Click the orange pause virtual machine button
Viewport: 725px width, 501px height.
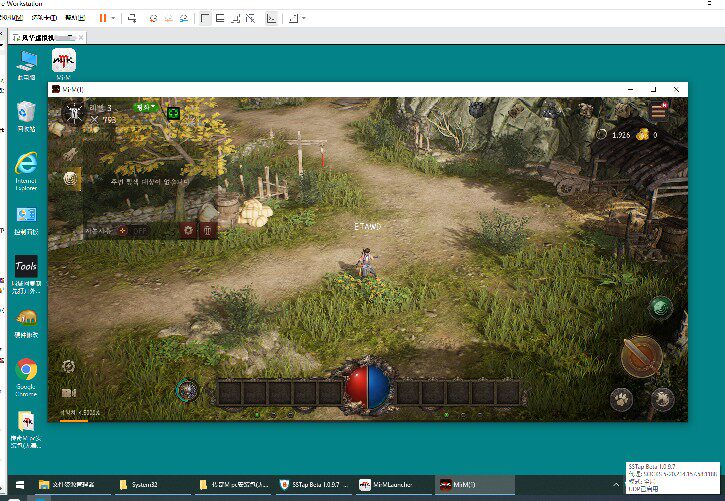[x=103, y=18]
